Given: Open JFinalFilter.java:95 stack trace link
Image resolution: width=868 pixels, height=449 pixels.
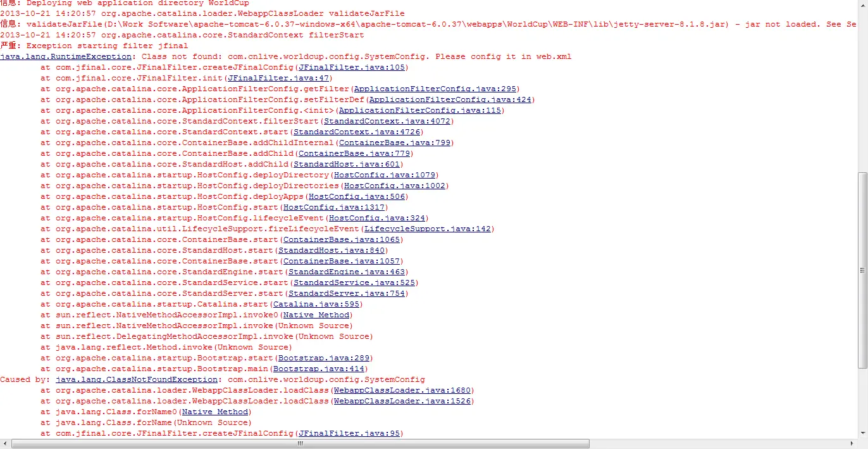Looking at the screenshot, I should pos(349,433).
